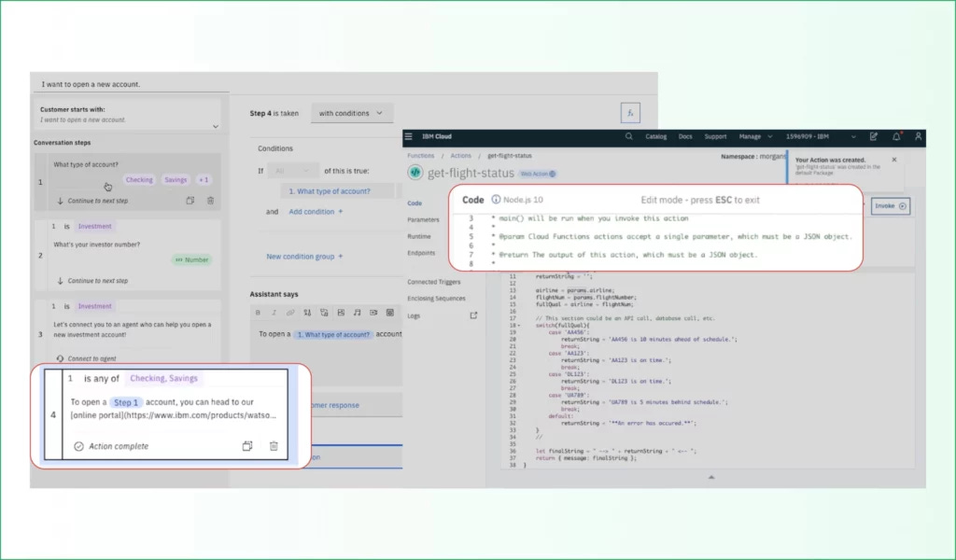The image size is (956, 560).
Task: Open the Manage menu in IBM Cloud header
Action: coord(755,136)
